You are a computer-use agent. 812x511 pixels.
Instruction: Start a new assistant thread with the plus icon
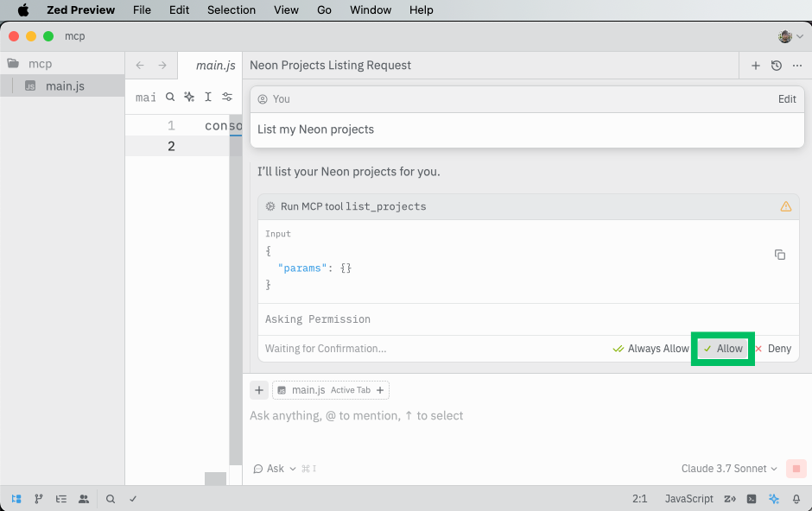755,65
